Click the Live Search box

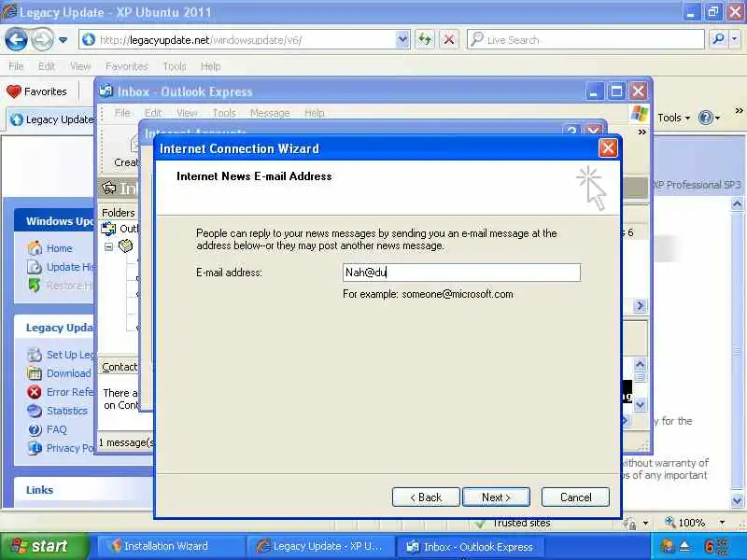(x=586, y=40)
